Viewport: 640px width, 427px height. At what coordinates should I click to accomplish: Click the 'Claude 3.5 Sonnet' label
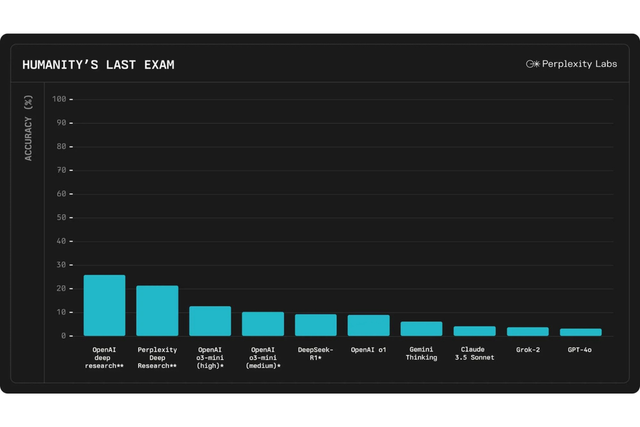point(474,354)
